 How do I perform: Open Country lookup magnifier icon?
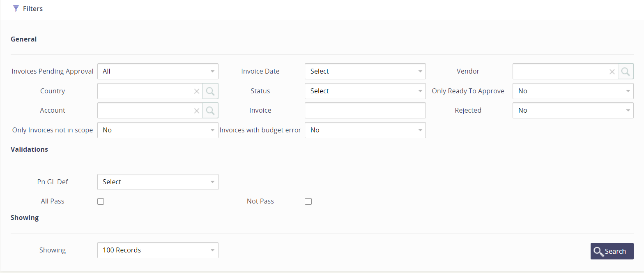point(210,91)
